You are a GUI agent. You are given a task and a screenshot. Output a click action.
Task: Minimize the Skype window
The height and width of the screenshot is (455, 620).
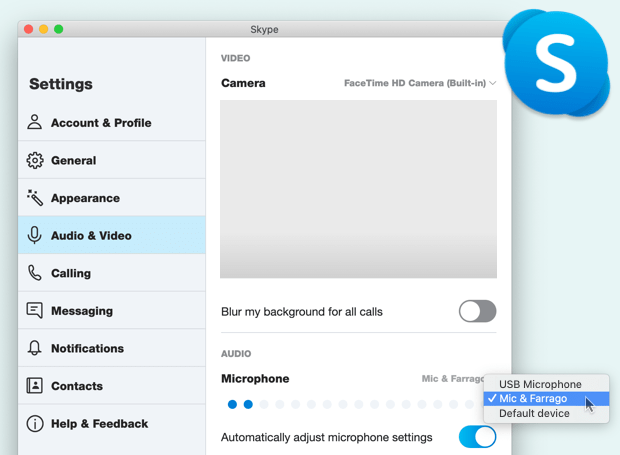click(x=43, y=29)
